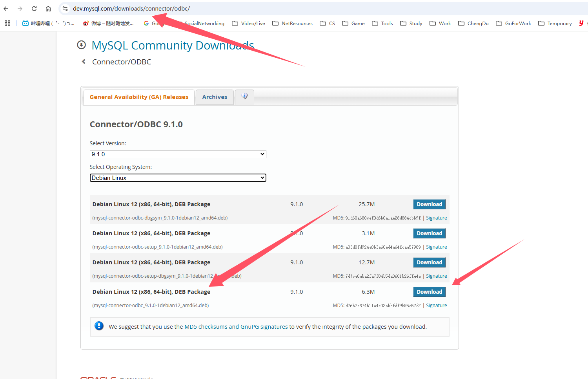Click the 3.1M file size value
Image resolution: width=588 pixels, height=379 pixels.
click(368, 233)
